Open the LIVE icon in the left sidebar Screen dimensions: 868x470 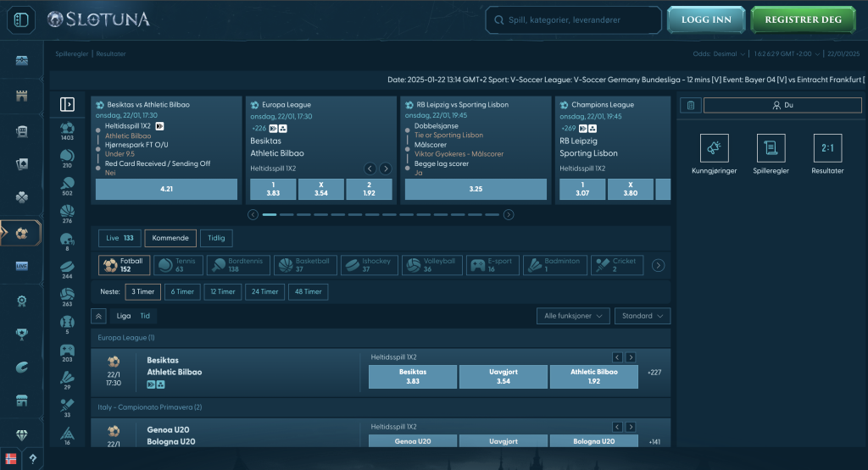pos(21,266)
